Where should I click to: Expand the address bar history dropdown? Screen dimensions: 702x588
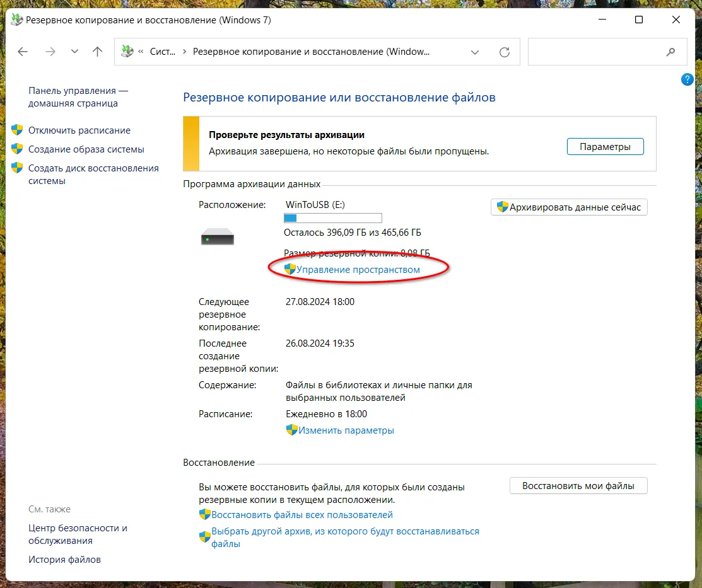474,52
